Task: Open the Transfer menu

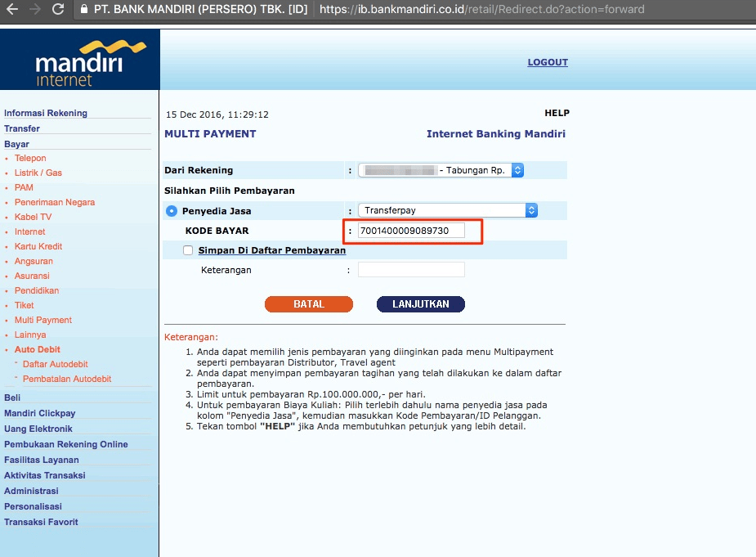Action: pos(22,128)
